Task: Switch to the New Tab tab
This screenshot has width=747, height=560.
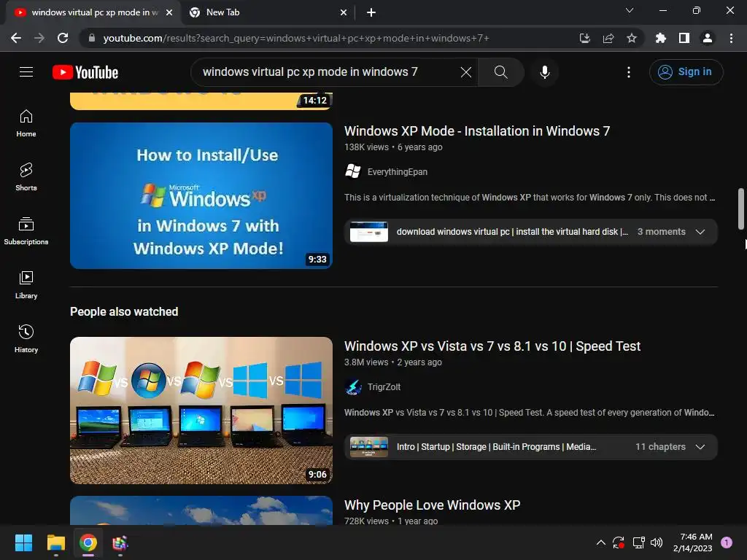Action: pyautogui.click(x=268, y=13)
